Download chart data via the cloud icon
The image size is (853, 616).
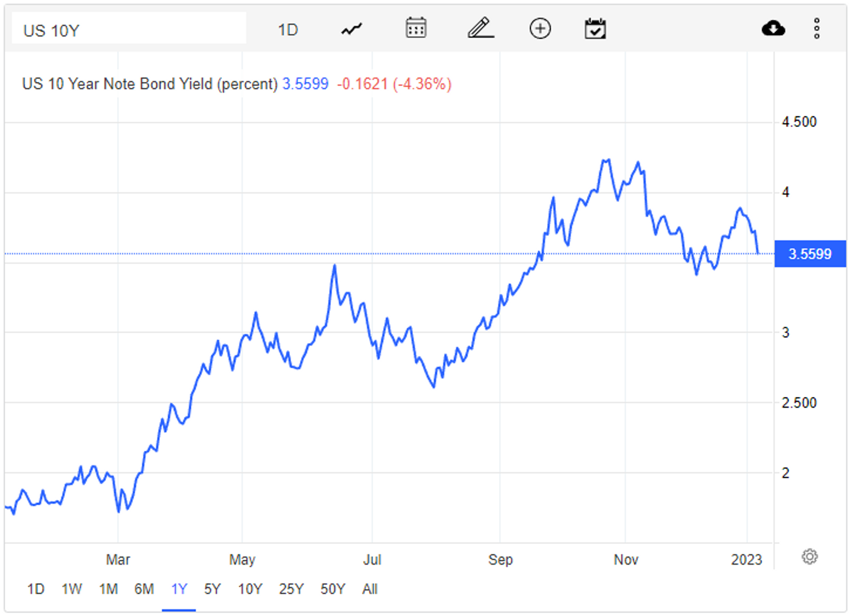[x=773, y=29]
